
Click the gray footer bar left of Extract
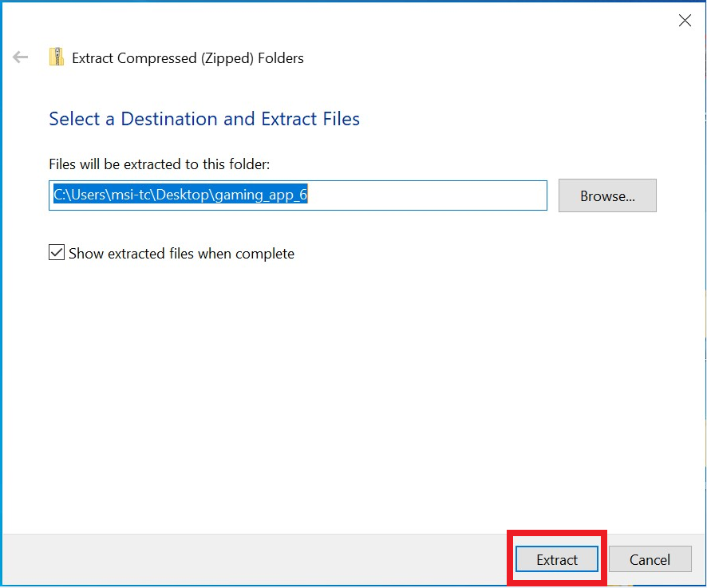[x=239, y=559]
